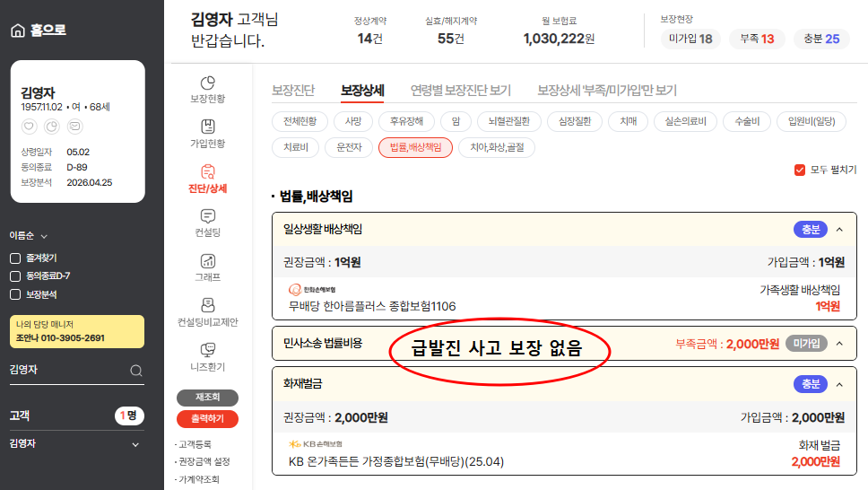
Task: Click 충분 badge on 일상생활 배상책임
Action: coord(811,230)
